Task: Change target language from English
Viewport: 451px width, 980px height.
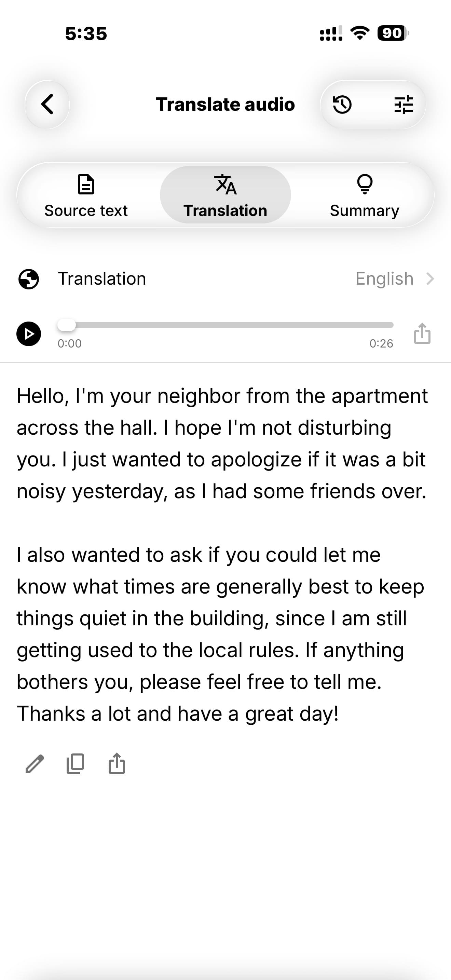Action: click(x=384, y=279)
